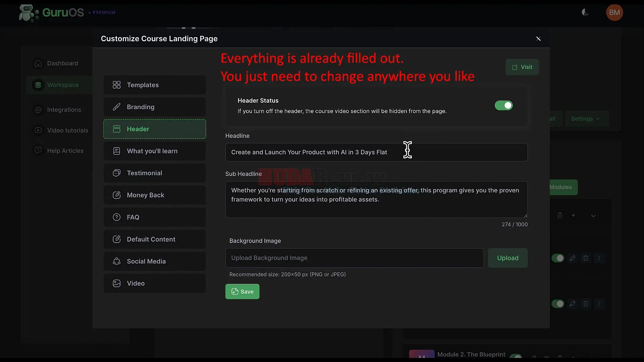Image resolution: width=644 pixels, height=362 pixels.
Task: Select the Header section tab
Action: tap(155, 129)
